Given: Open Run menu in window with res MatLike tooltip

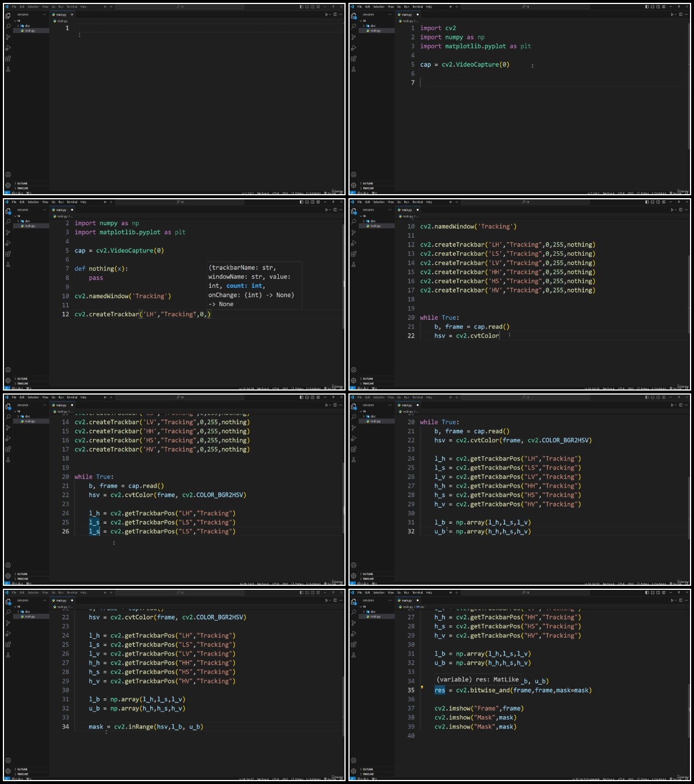Looking at the screenshot, I should point(407,593).
